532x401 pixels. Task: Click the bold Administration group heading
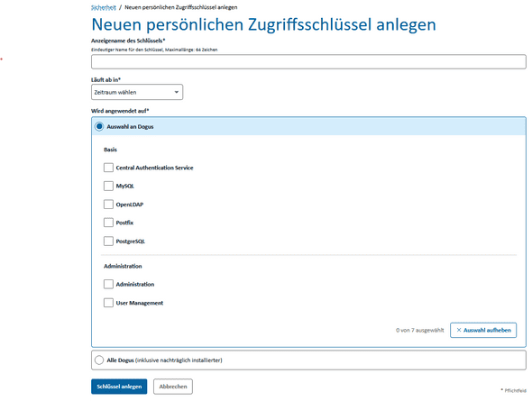point(123,266)
